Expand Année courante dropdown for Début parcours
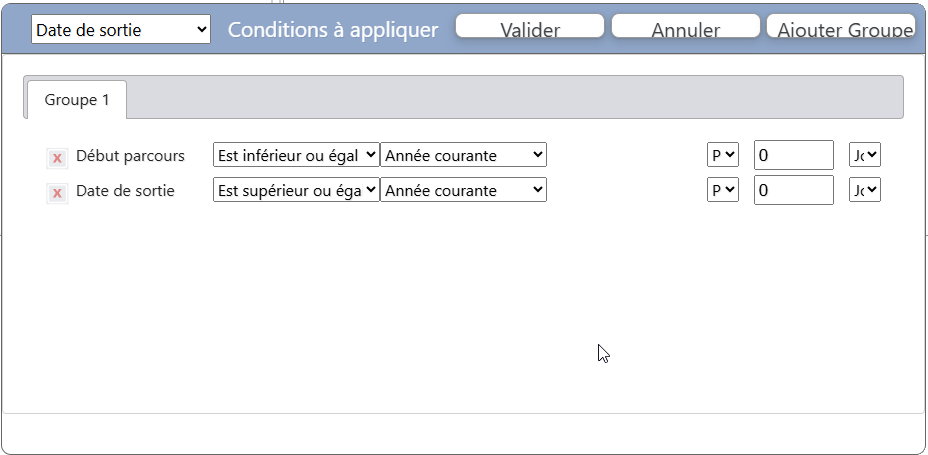The width and height of the screenshot is (928, 455). pos(463,155)
